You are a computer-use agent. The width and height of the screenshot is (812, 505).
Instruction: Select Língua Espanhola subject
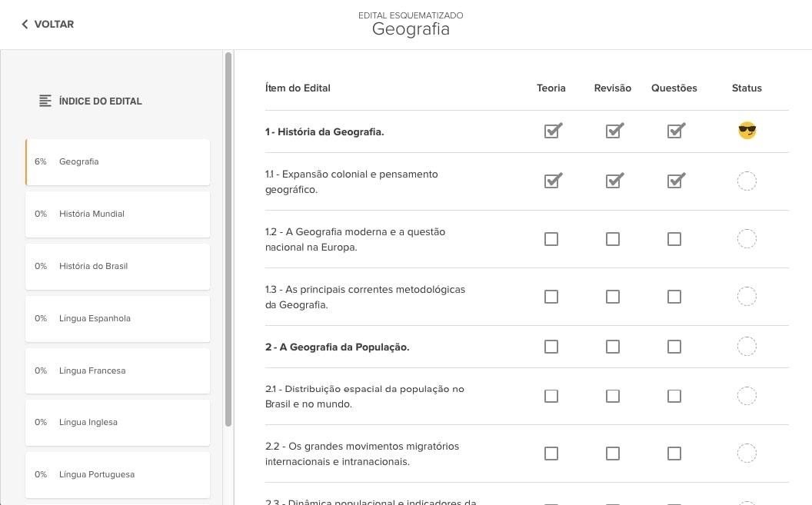118,319
